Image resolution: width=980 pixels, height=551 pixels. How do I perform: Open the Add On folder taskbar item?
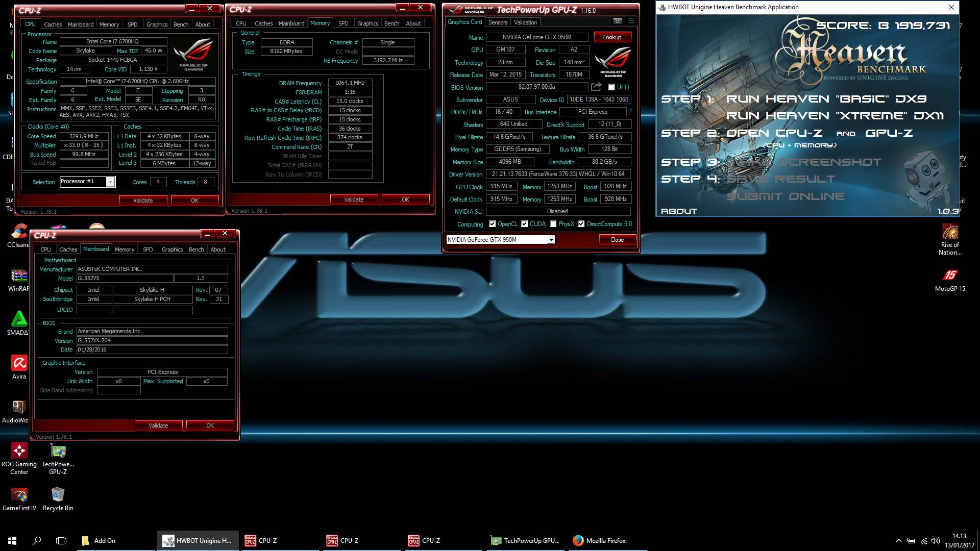click(115, 540)
